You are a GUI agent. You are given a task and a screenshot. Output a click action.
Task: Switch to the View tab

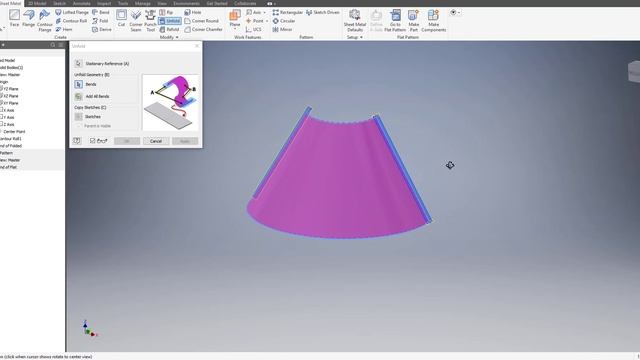[162, 3]
